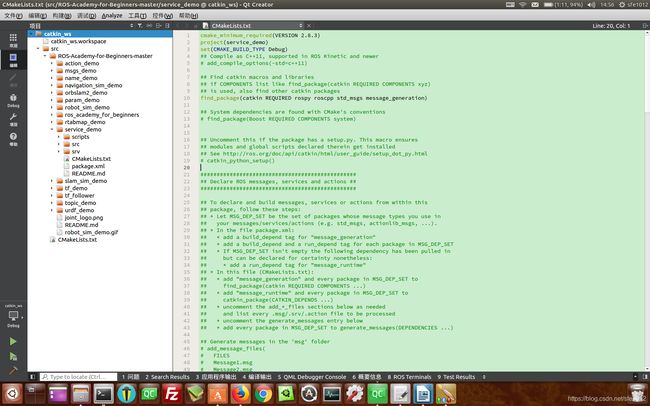Select the navigation_sim_demo folder

coord(93,85)
